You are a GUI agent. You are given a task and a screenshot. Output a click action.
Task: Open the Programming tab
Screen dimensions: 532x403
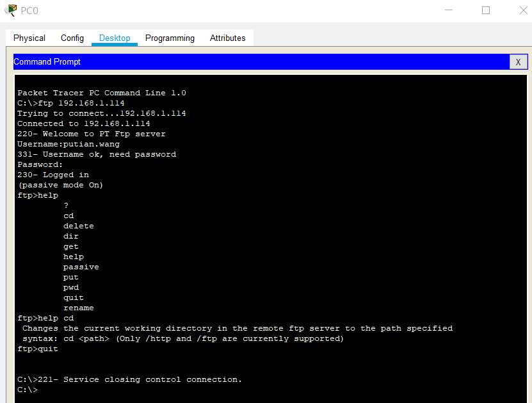[x=170, y=38]
